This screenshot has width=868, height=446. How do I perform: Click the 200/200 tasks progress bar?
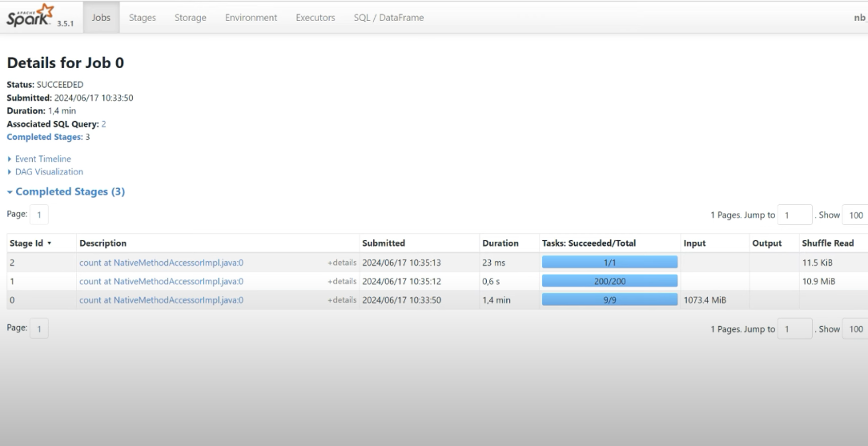point(609,282)
